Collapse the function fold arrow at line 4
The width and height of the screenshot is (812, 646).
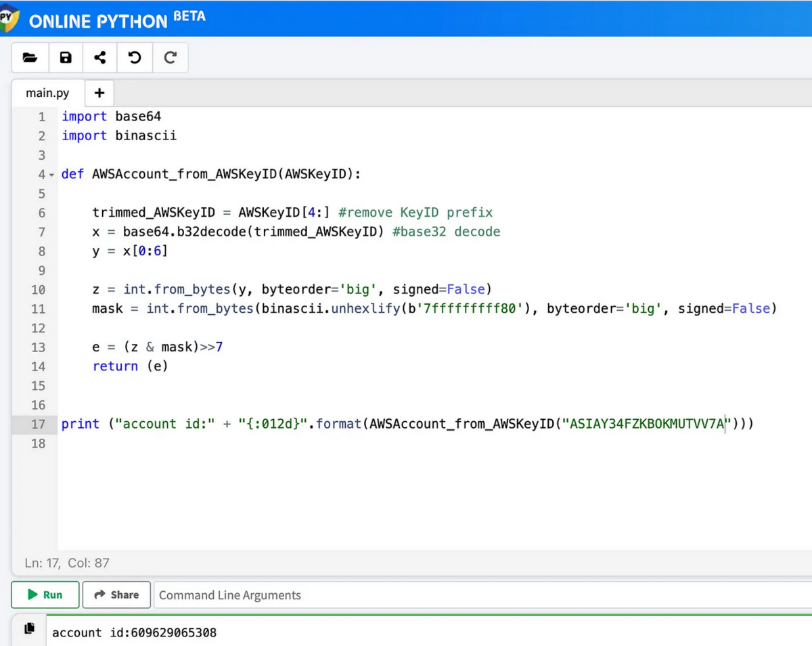[51, 175]
